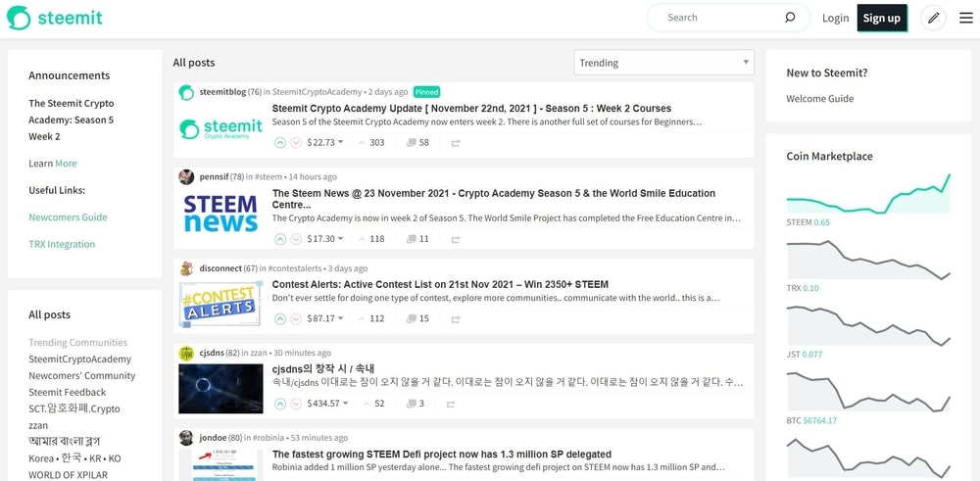Resteem the Contest Alerts post
980x481 pixels.
tap(456, 319)
